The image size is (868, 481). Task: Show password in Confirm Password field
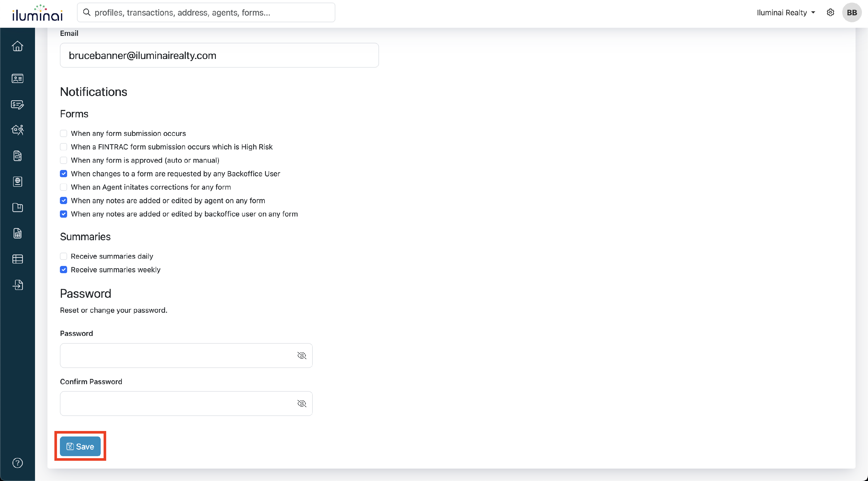(301, 404)
